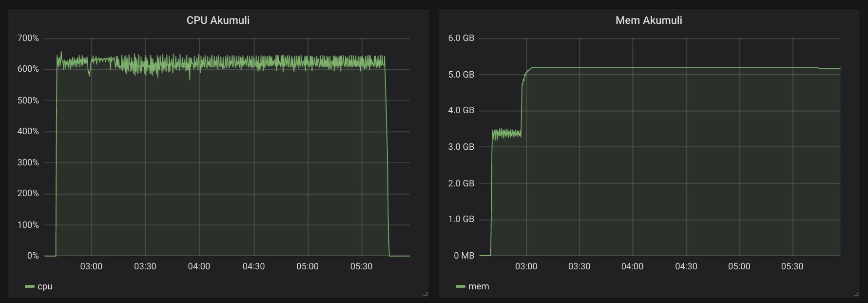Click the 05:00 time label in Mem chart
Image resolution: width=868 pixels, height=303 pixels.
point(739,266)
